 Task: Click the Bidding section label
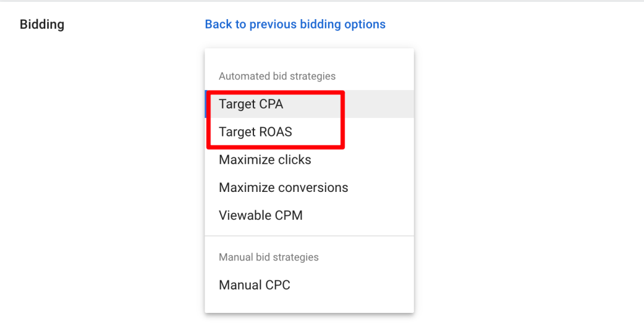pyautogui.click(x=42, y=24)
